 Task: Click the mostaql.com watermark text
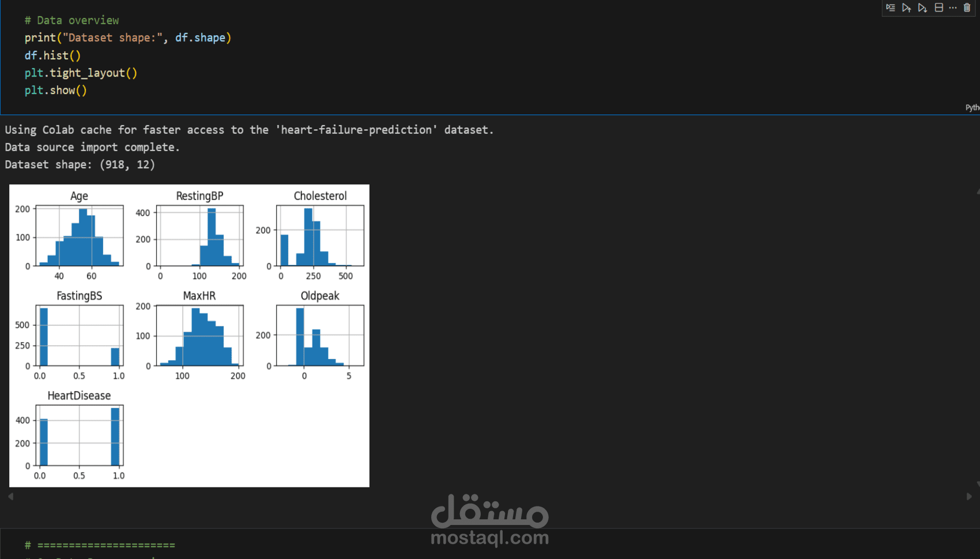click(x=489, y=538)
